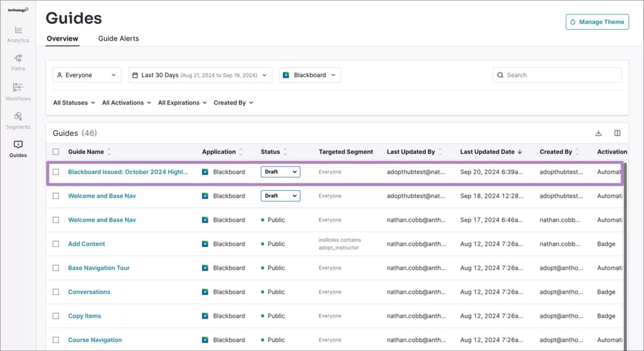Viewport: 644px width, 351px height.
Task: Open the column settings icon next to download
Action: [x=617, y=133]
